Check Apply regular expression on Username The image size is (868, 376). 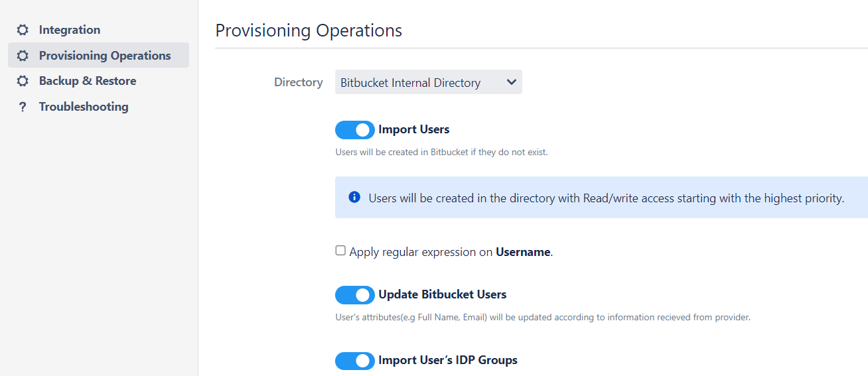(x=340, y=251)
